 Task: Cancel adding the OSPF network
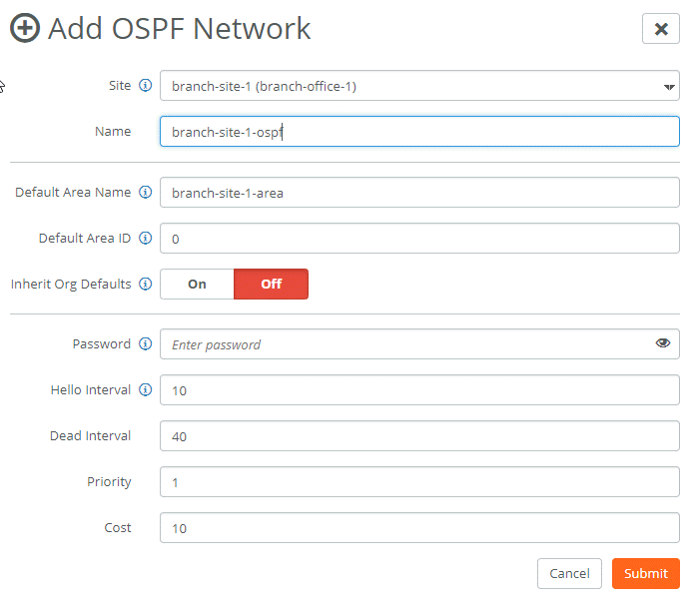[569, 573]
